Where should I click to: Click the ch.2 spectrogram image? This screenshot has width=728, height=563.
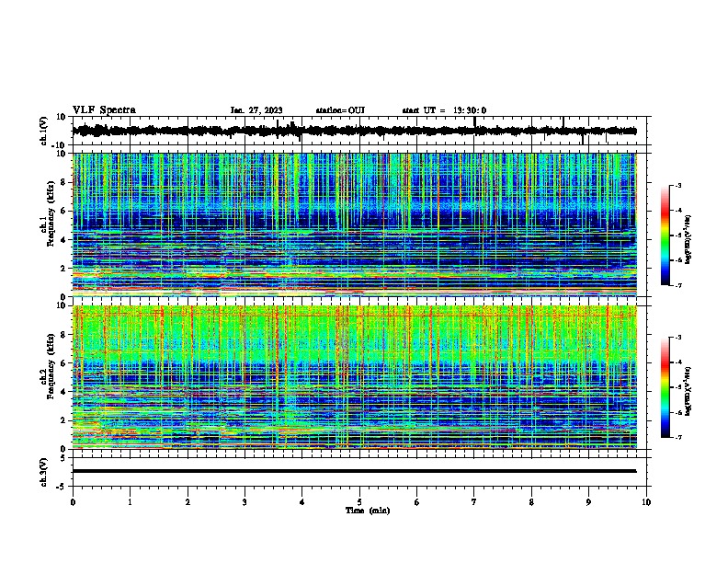point(354,377)
